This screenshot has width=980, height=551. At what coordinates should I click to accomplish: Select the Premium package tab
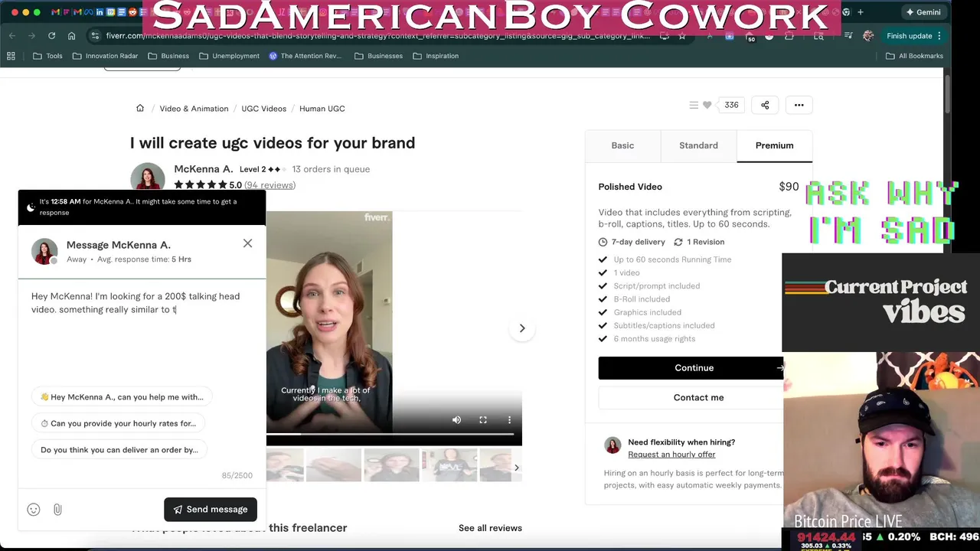774,145
